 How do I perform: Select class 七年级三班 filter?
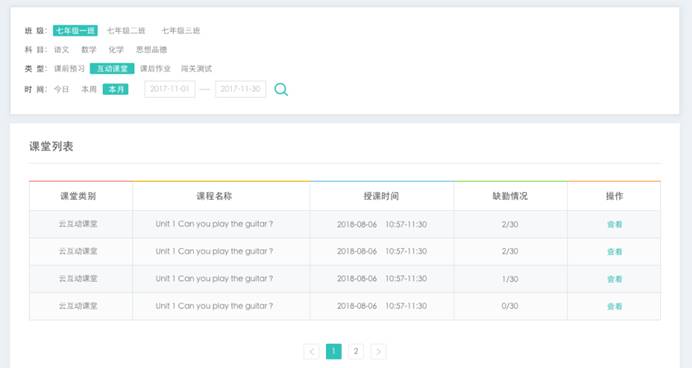[181, 30]
